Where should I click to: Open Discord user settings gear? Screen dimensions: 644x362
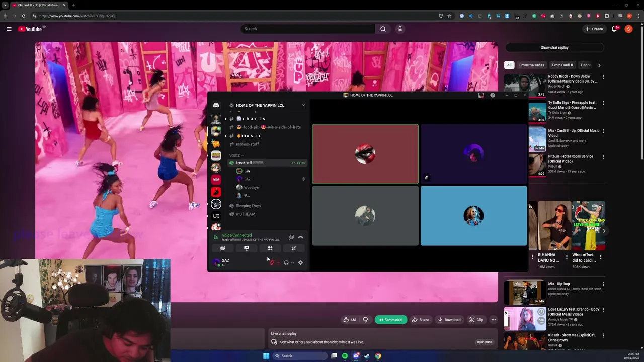point(300,262)
